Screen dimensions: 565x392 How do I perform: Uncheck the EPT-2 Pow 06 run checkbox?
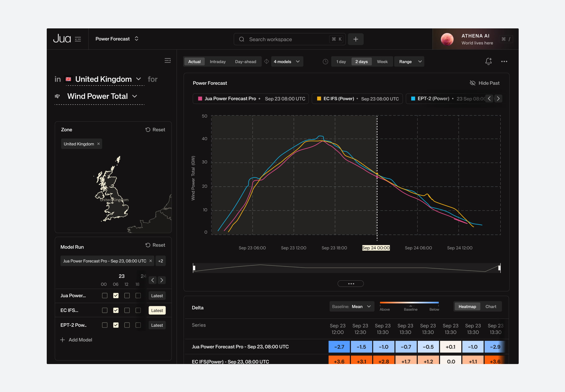(x=116, y=325)
